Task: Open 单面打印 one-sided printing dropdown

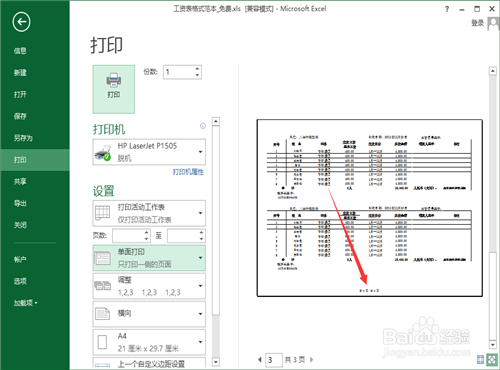Action: [149, 258]
